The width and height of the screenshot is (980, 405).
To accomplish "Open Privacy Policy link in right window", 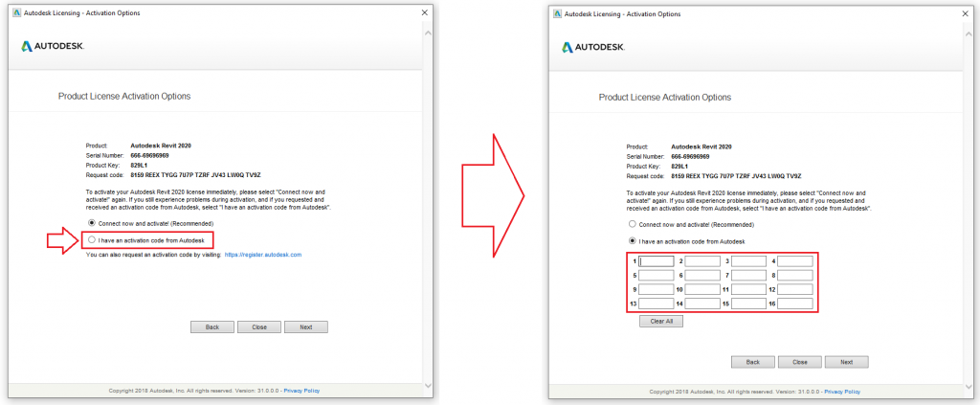I will [x=842, y=392].
